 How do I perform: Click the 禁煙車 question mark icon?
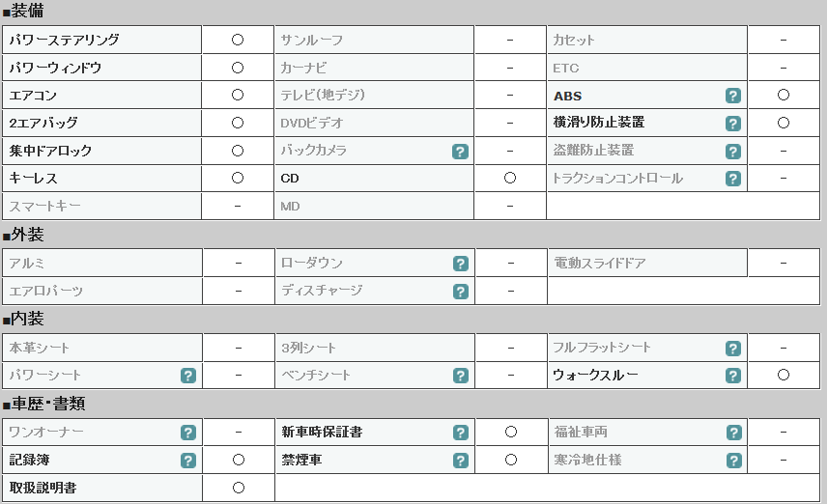pyautogui.click(x=461, y=461)
